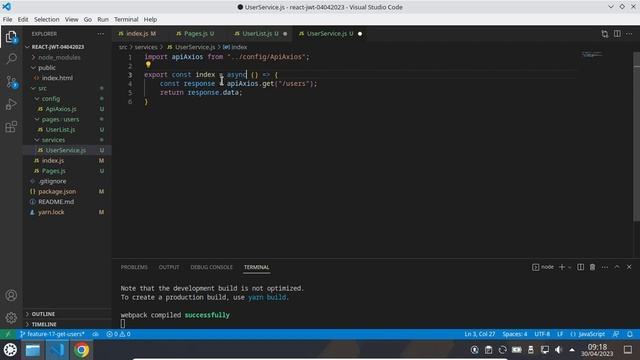Switch to the UserList.js editor tab
This screenshot has height=360, width=640.
[261, 34]
